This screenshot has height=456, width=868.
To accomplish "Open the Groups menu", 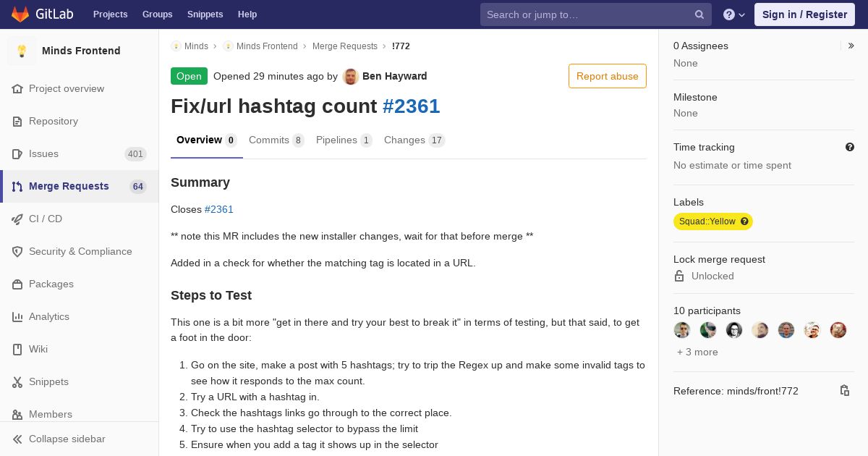I will 157,14.
